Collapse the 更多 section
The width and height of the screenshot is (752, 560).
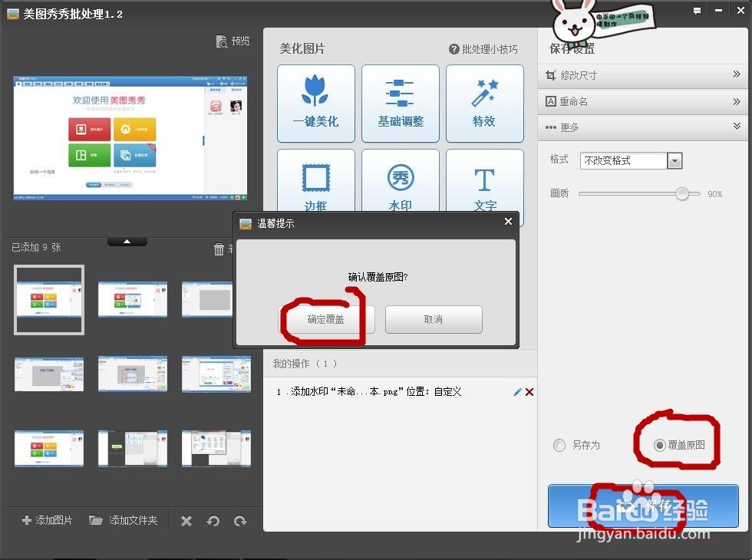[x=643, y=127]
